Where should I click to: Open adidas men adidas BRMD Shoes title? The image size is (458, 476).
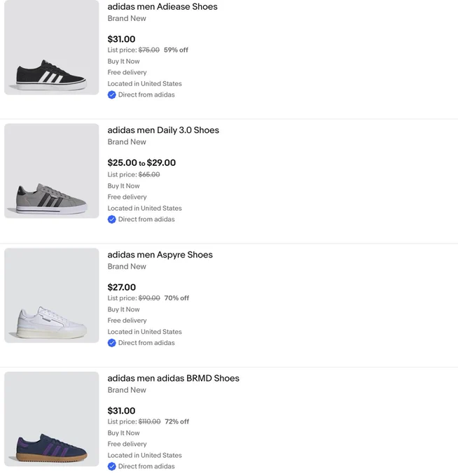[x=174, y=378]
